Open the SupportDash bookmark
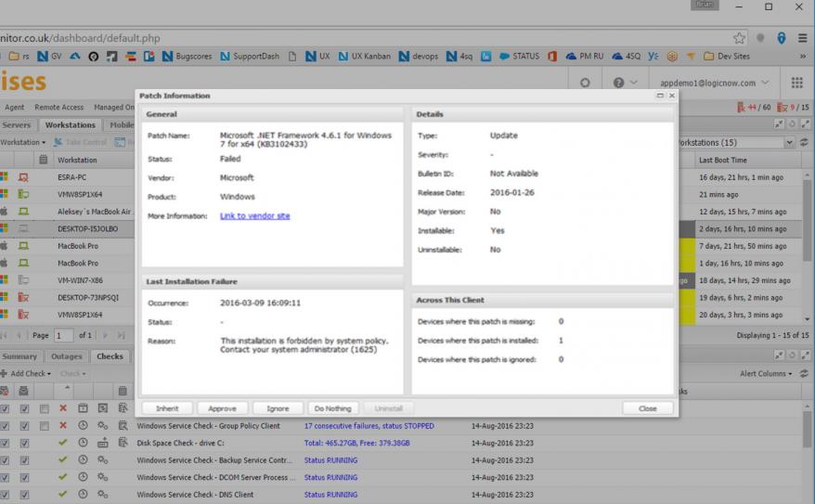This screenshot has width=815, height=504. (250, 56)
